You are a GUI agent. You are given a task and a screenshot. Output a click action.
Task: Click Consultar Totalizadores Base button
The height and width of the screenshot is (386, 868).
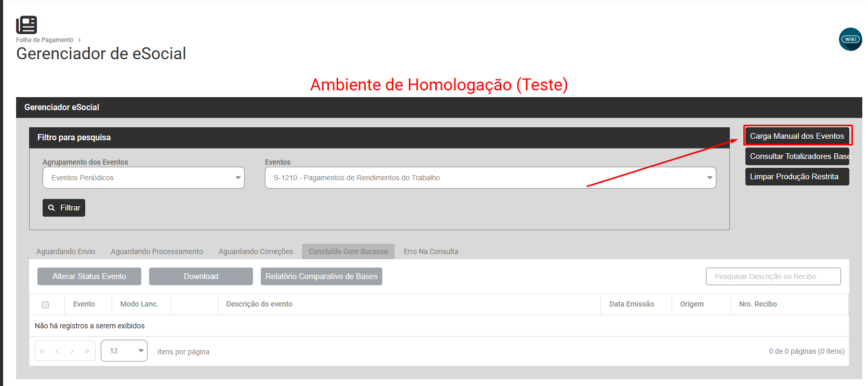[x=797, y=156]
